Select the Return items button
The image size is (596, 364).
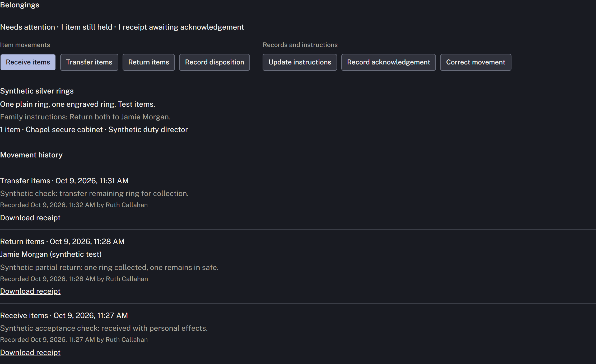[148, 62]
